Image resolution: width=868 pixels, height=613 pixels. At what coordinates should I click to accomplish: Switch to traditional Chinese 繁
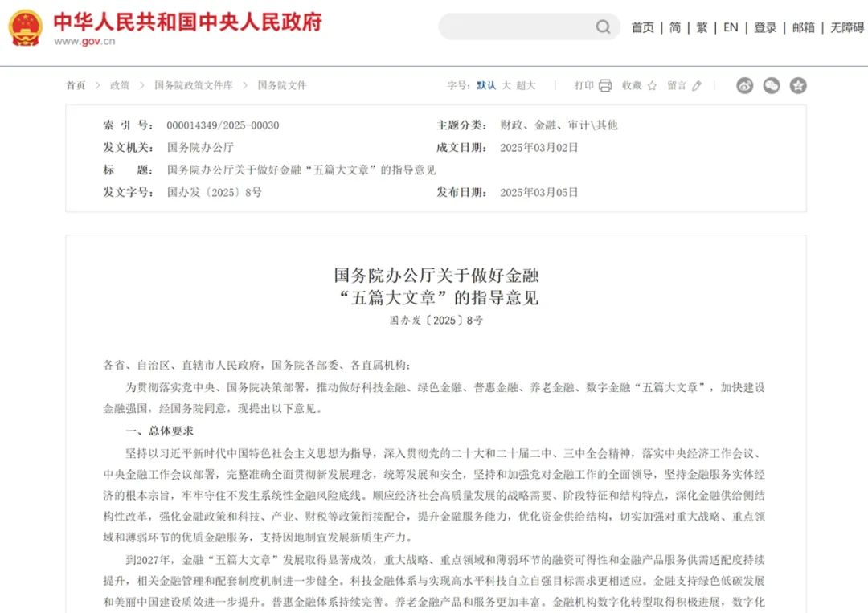(x=702, y=27)
